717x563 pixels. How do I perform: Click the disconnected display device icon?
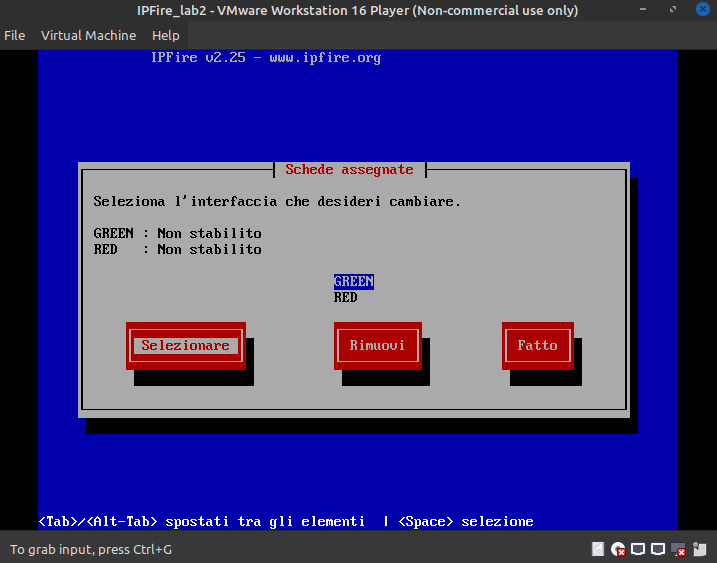[x=678, y=549]
